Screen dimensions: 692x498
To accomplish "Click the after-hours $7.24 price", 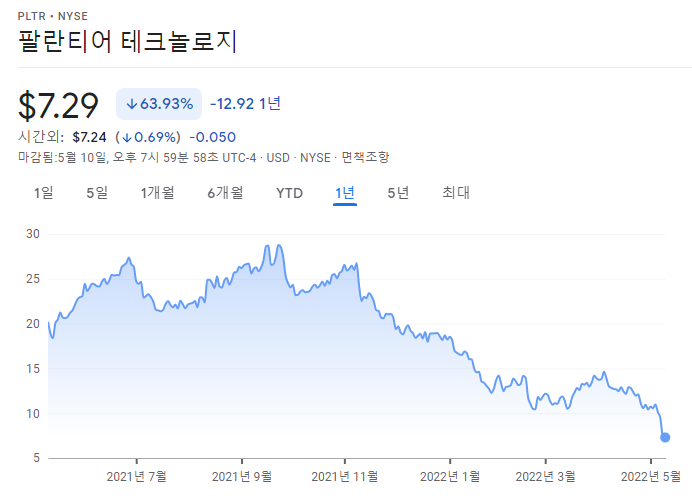I will (x=90, y=137).
